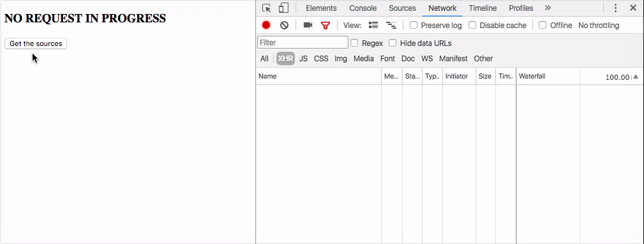
Task: Sort by the Status column header
Action: click(413, 77)
